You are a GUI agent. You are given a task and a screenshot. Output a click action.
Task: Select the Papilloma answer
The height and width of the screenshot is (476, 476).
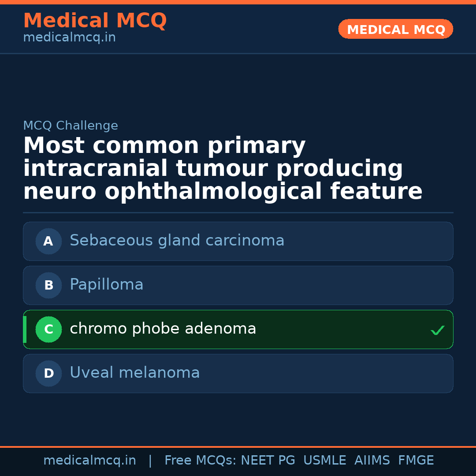pyautogui.click(x=107, y=285)
